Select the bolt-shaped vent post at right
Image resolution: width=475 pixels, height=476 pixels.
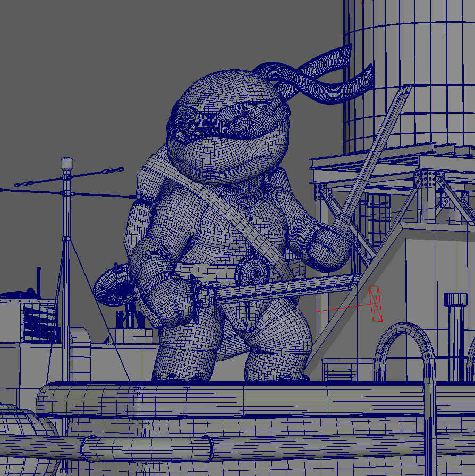point(455,337)
